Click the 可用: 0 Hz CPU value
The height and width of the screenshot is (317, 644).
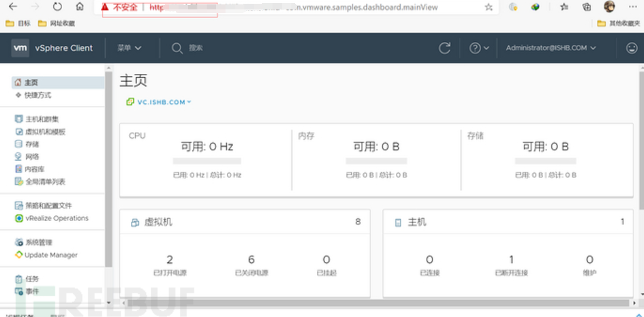(x=207, y=147)
